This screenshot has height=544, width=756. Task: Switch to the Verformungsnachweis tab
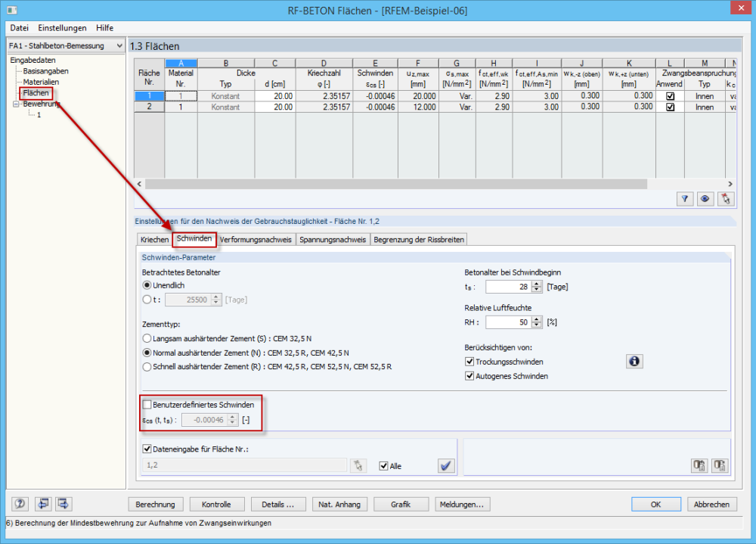[256, 239]
